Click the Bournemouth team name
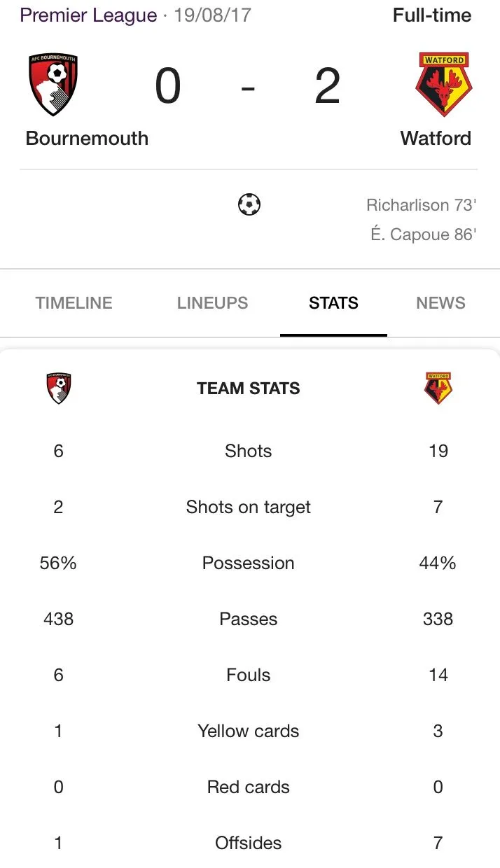Viewport: 500px width, 868px height. [87, 138]
